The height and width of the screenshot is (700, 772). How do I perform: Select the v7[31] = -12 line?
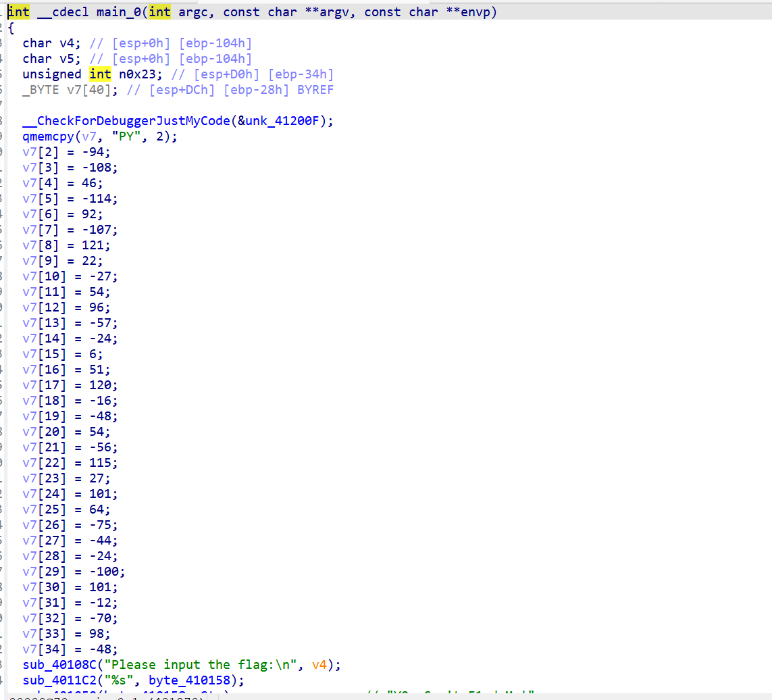70,603
